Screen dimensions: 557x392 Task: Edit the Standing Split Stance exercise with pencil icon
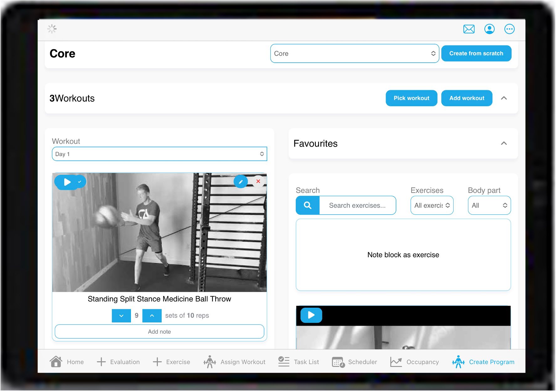click(x=241, y=181)
